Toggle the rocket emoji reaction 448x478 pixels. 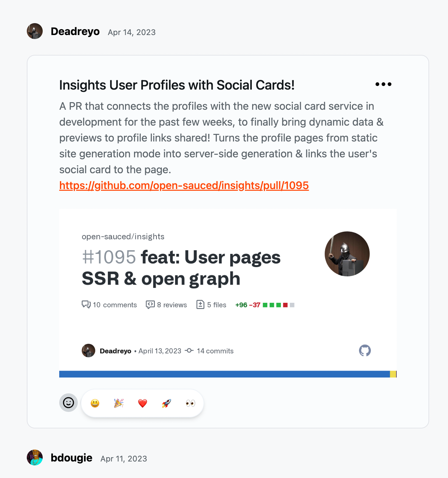(166, 403)
